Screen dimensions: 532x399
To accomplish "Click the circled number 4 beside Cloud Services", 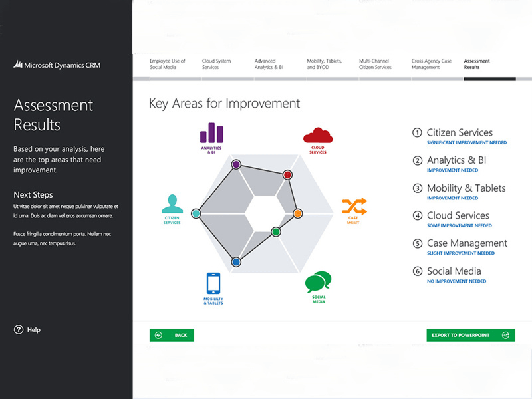I will tap(418, 215).
